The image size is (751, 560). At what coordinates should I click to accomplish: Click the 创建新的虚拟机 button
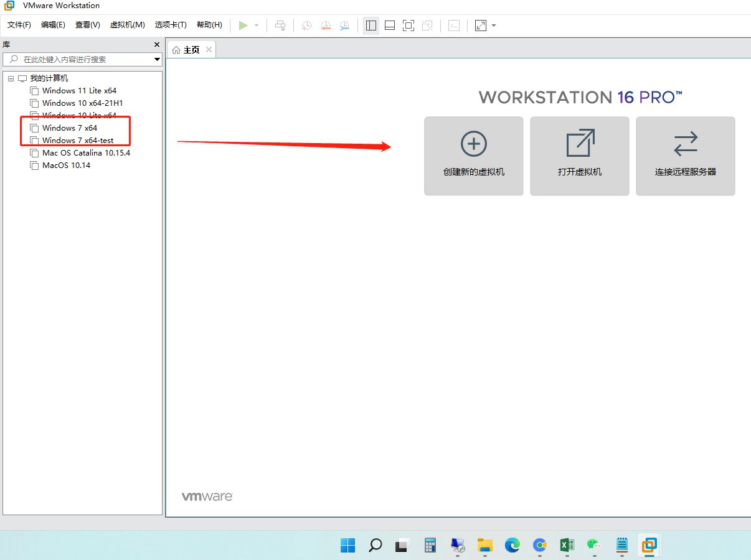coord(474,156)
